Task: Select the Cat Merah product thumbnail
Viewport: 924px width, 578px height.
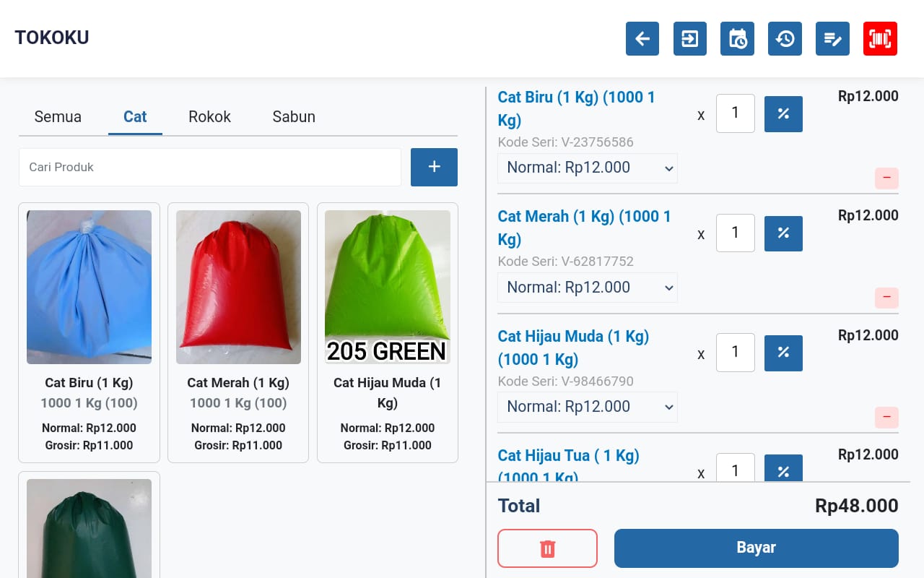Action: tap(238, 287)
